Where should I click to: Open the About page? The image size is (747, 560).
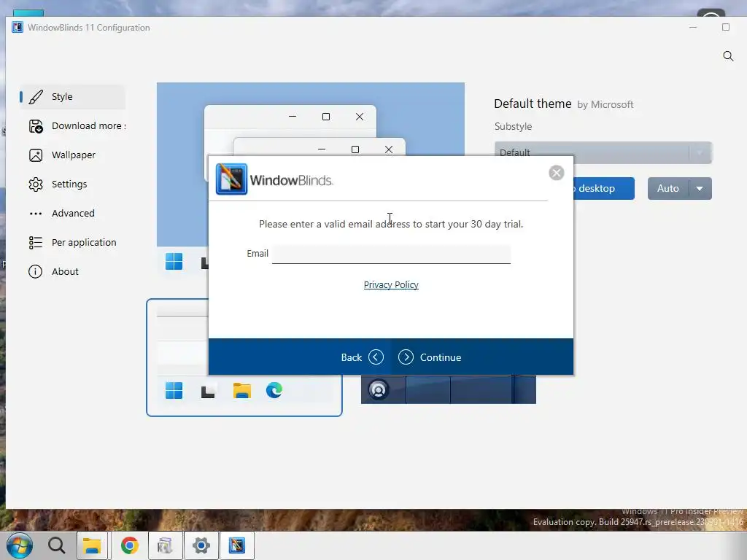pyautogui.click(x=72, y=271)
